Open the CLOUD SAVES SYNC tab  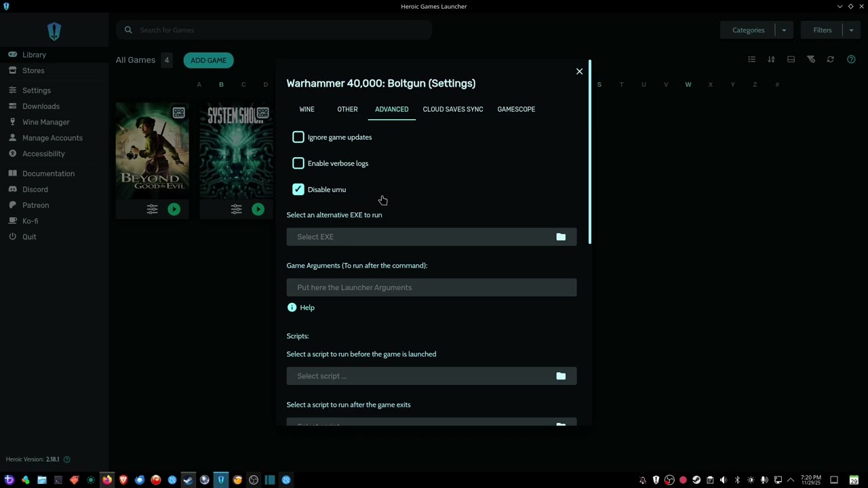pyautogui.click(x=453, y=109)
